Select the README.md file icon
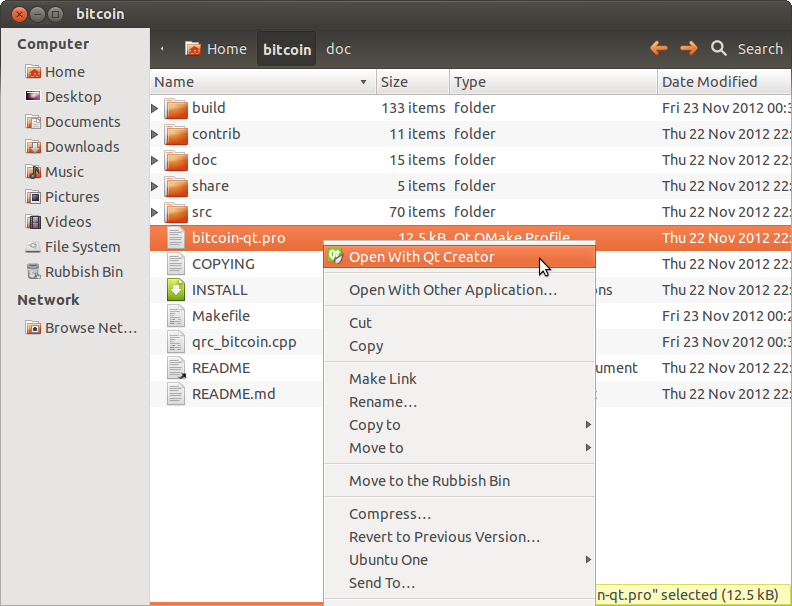This screenshot has height=606, width=792. coord(176,394)
